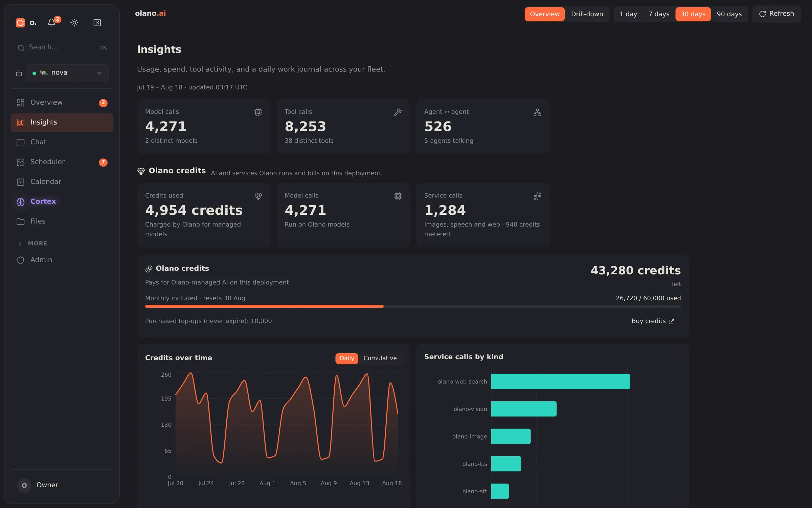Click the '526' agent calls value
The width and height of the screenshot is (812, 508).
click(438, 127)
